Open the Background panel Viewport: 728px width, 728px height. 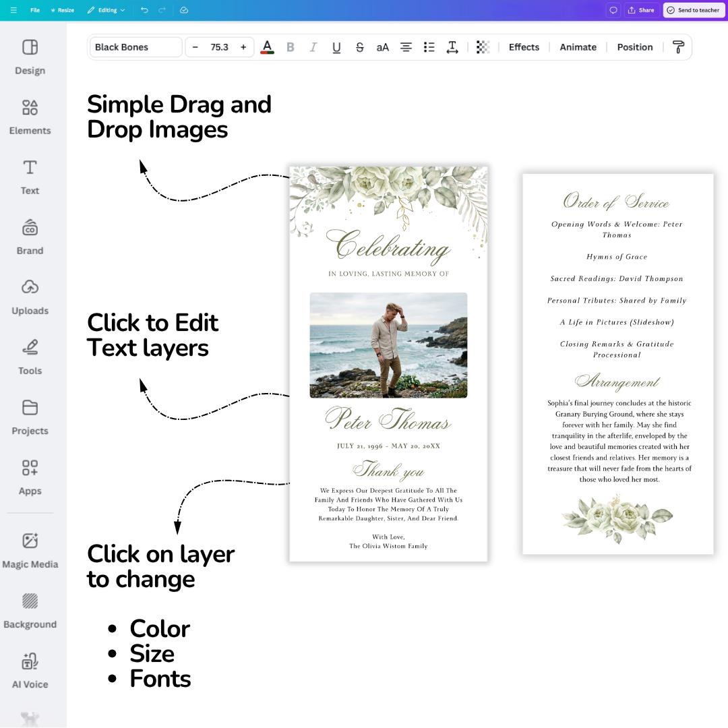30,611
